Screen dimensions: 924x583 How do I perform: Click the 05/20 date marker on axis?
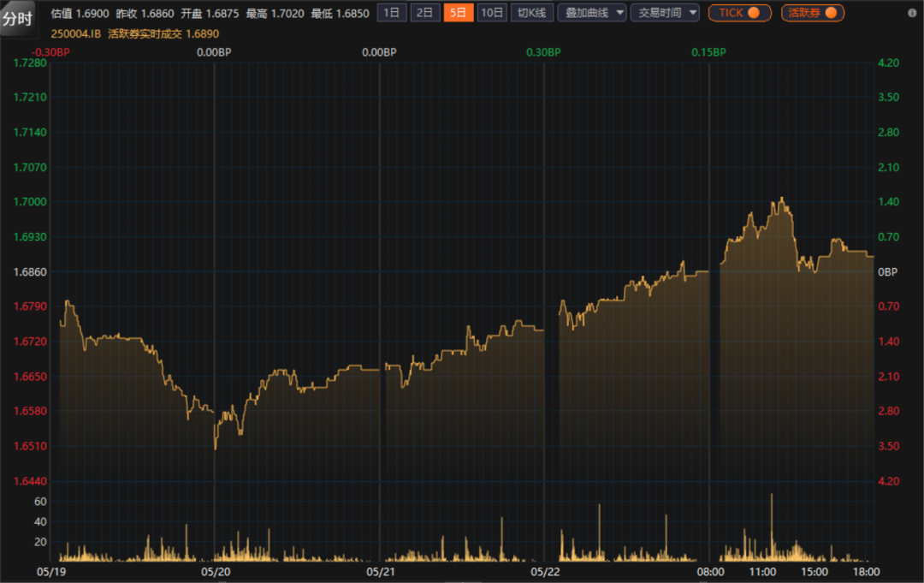[x=215, y=571]
